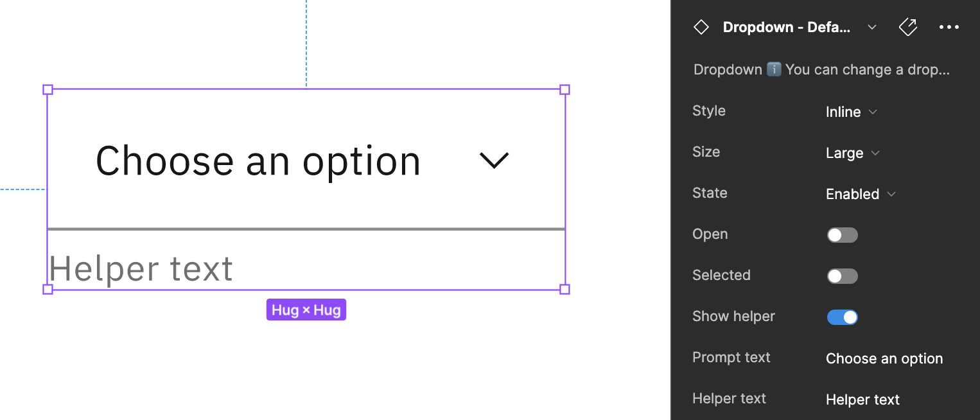Click the info icon beside Dropdown description
This screenshot has height=420, width=980.
click(x=774, y=69)
